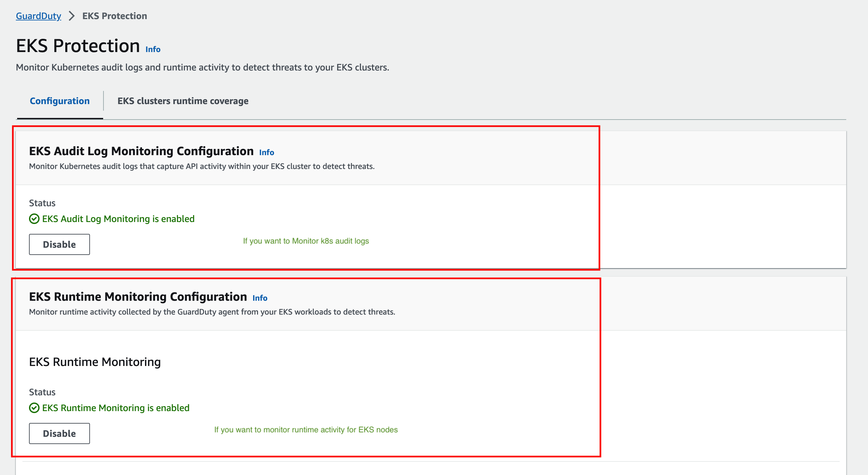The image size is (868, 475).
Task: Disable EKS Audit Log Monitoring
Action: [59, 244]
